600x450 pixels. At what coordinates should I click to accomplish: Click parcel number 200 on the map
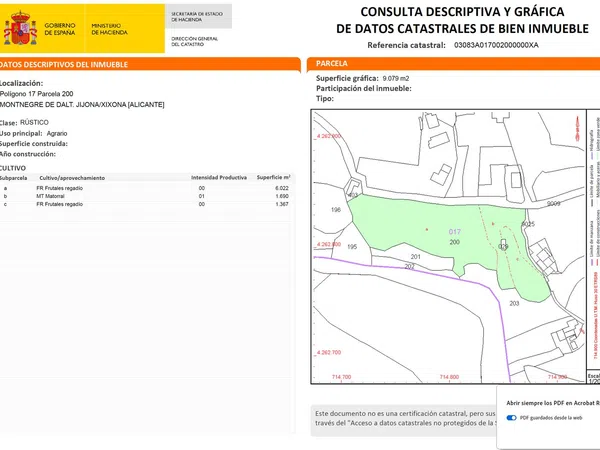point(455,242)
